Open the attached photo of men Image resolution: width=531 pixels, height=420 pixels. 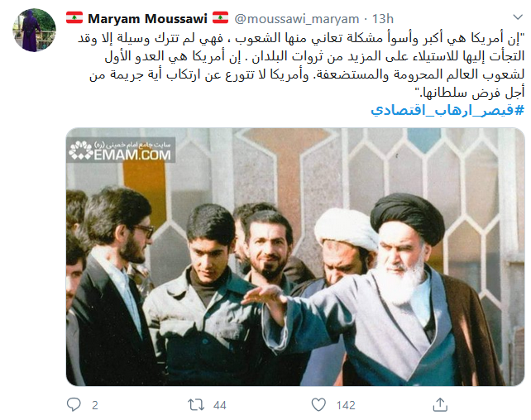(x=295, y=257)
